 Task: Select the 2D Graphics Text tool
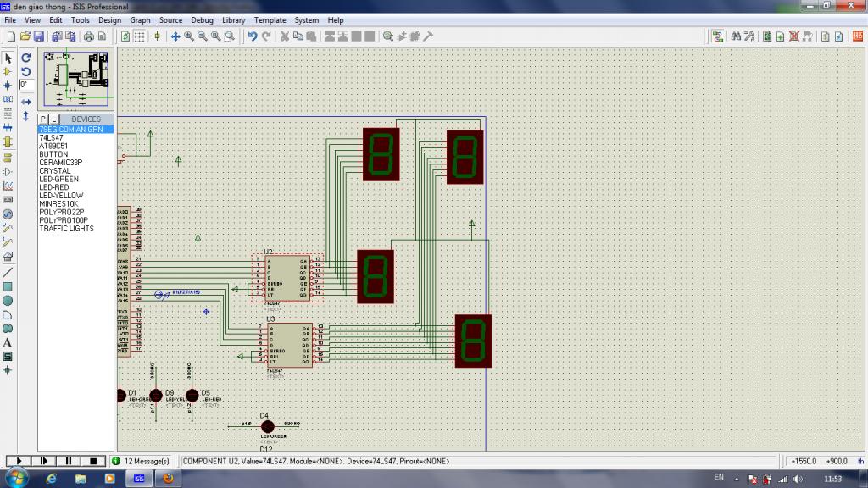coord(8,342)
